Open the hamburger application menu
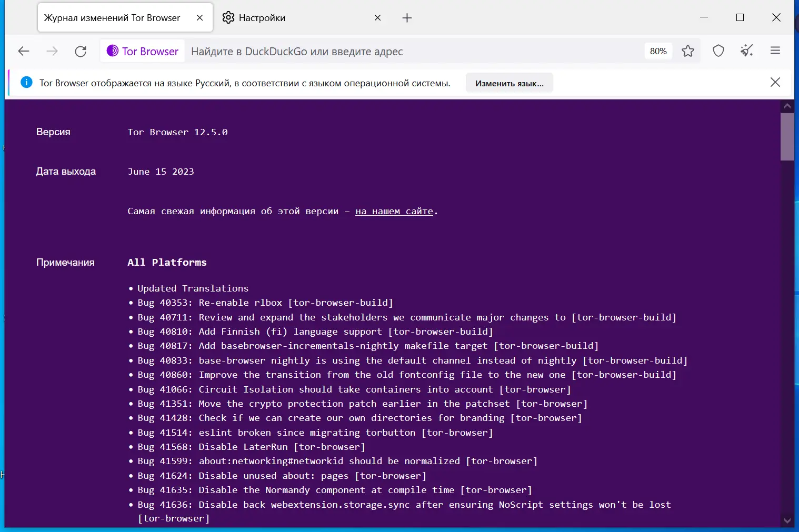The height and width of the screenshot is (532, 799). coord(775,51)
